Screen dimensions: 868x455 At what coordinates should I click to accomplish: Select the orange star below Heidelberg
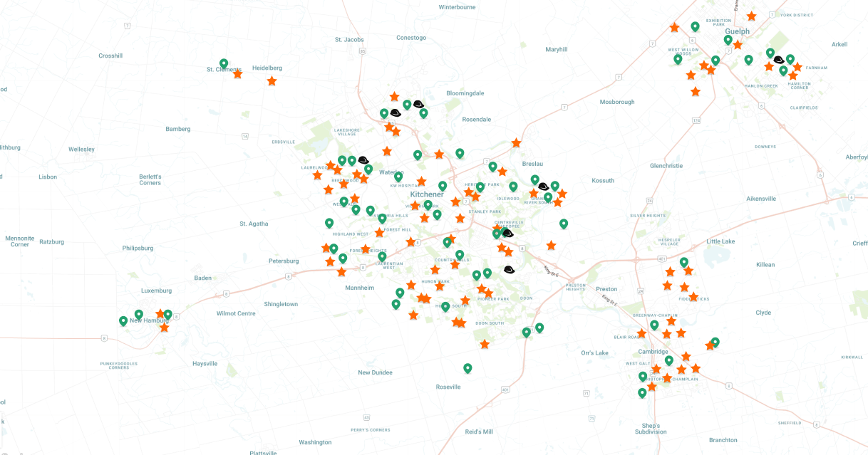272,81
